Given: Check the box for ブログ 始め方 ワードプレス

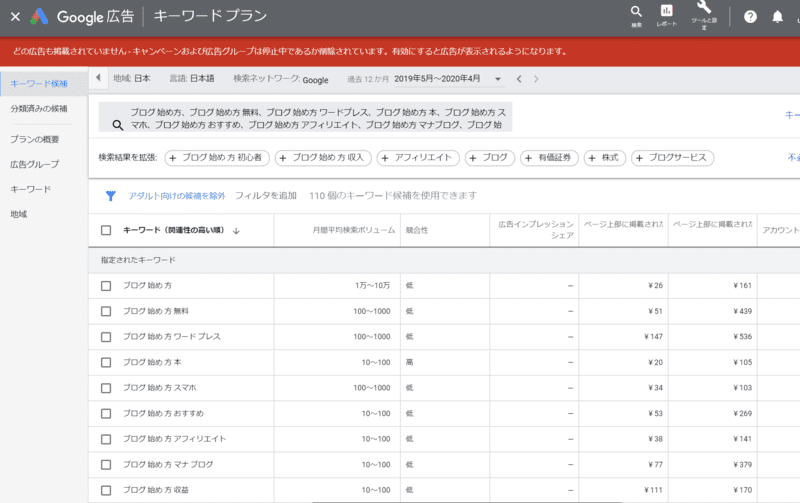Looking at the screenshot, I should click(106, 337).
